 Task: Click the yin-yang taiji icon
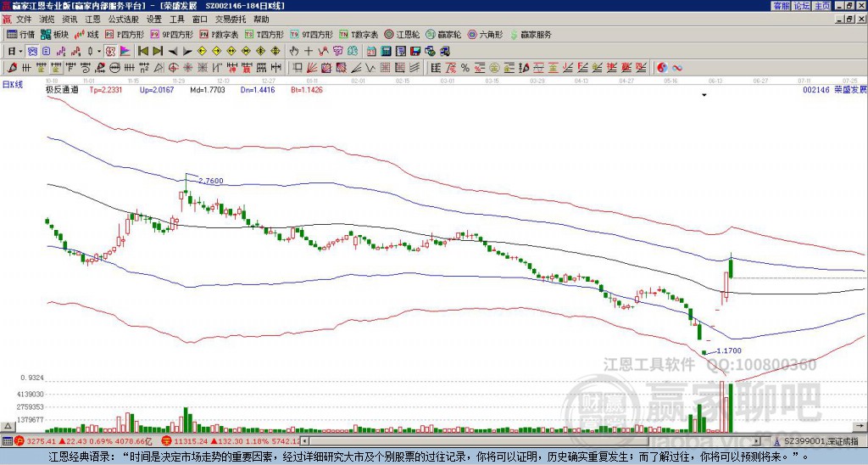(x=662, y=68)
